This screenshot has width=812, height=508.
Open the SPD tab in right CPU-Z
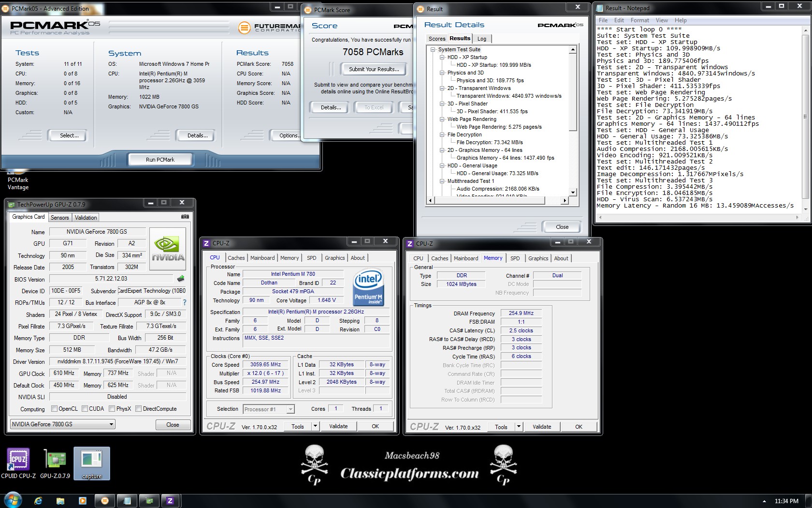click(x=515, y=258)
